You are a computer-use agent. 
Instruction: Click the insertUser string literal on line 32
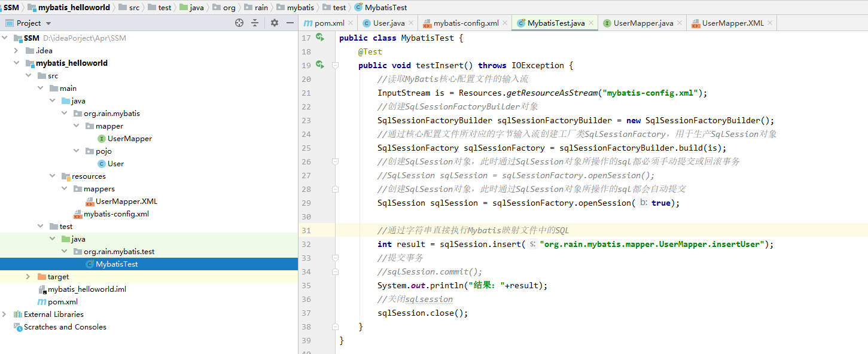[652, 244]
